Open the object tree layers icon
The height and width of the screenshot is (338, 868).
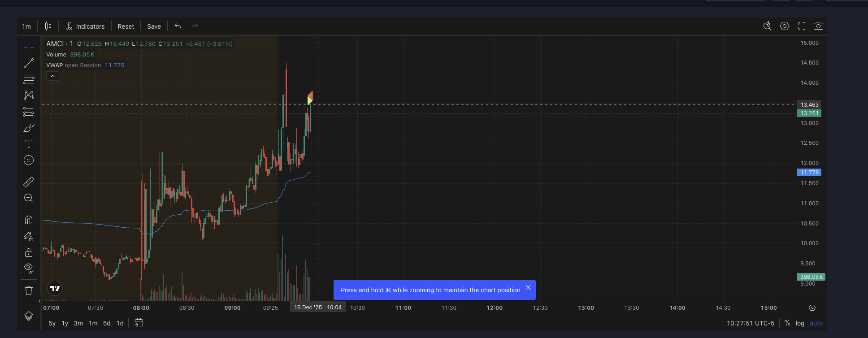click(x=29, y=316)
